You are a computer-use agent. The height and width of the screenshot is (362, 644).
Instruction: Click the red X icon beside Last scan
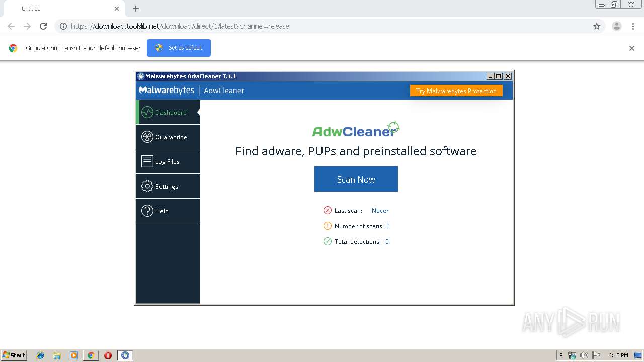coord(328,210)
